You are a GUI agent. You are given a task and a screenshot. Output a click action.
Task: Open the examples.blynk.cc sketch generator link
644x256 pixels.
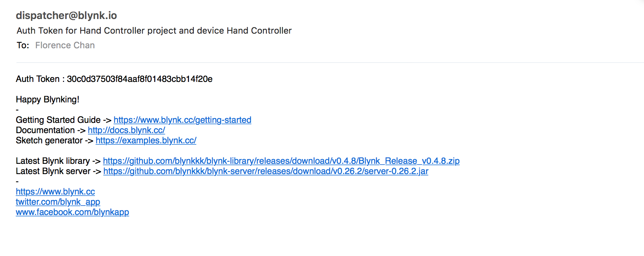coord(146,140)
